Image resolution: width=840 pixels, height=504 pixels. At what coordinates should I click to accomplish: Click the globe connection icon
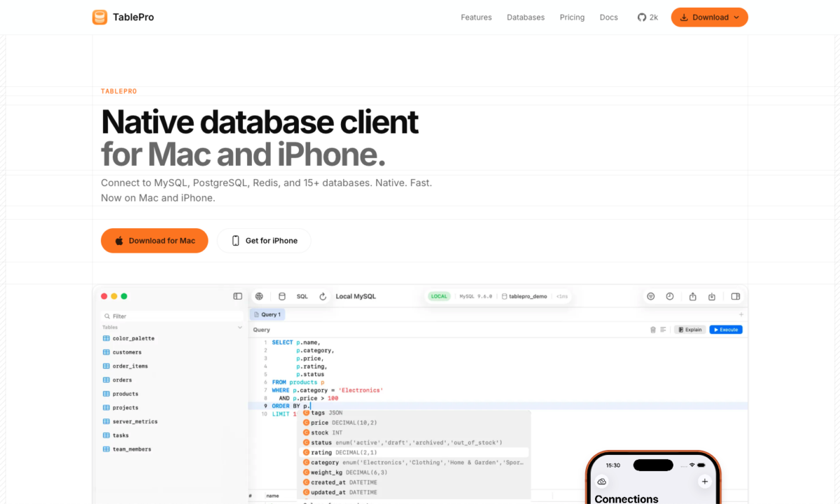click(x=259, y=296)
